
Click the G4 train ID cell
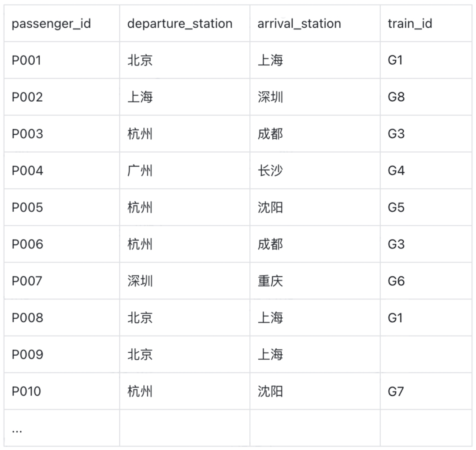(x=396, y=171)
